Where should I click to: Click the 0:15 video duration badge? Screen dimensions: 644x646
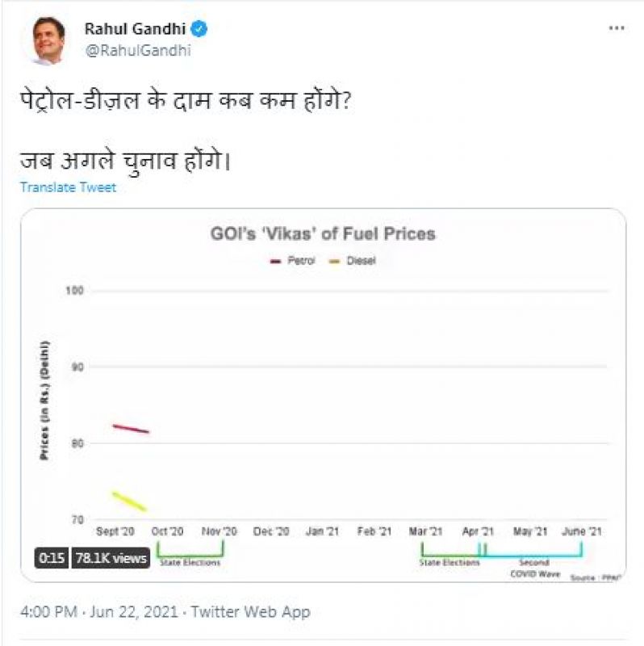coord(52,557)
